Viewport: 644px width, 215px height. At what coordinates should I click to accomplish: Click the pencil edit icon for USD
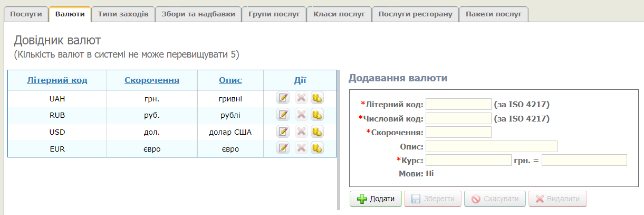[x=283, y=132]
